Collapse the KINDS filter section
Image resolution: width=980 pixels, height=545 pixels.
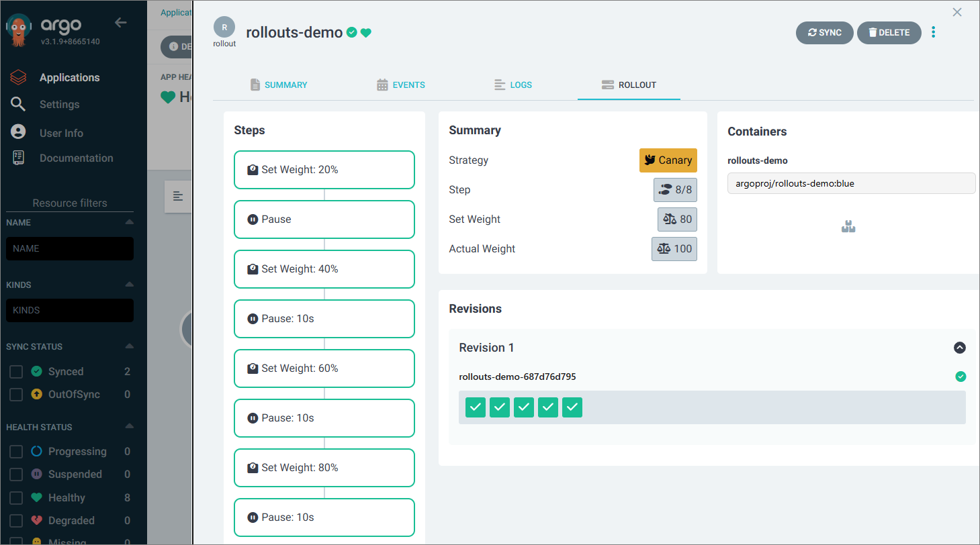(x=129, y=285)
